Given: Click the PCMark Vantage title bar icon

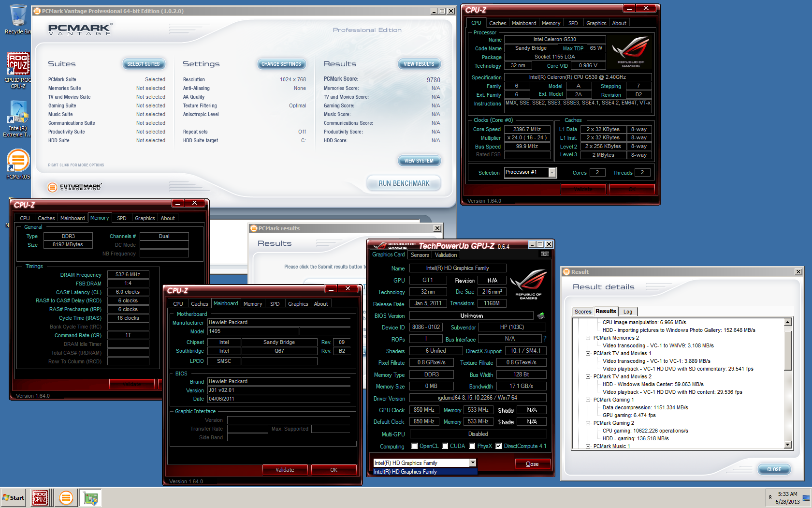Looking at the screenshot, I should click(37, 11).
